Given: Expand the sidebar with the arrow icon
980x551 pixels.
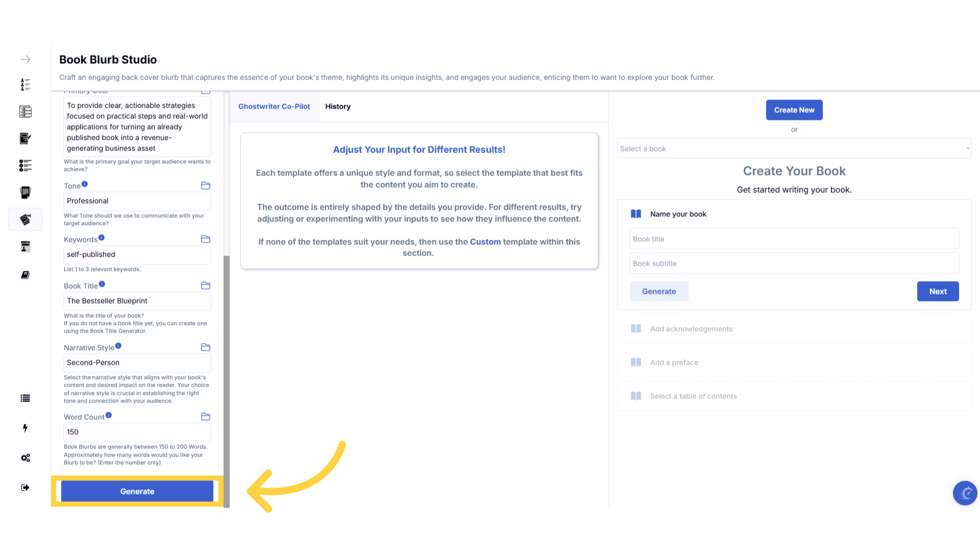Looking at the screenshot, I should click(26, 60).
